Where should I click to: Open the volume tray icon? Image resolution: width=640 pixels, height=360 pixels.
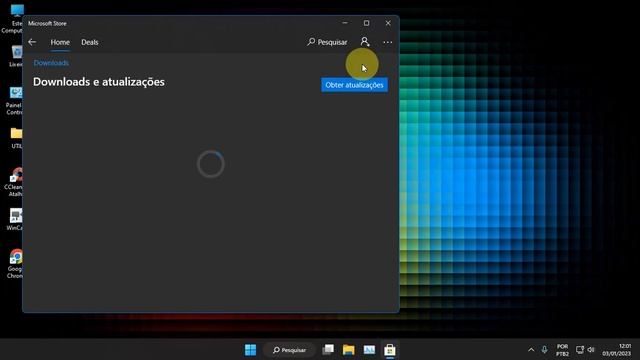(591, 350)
